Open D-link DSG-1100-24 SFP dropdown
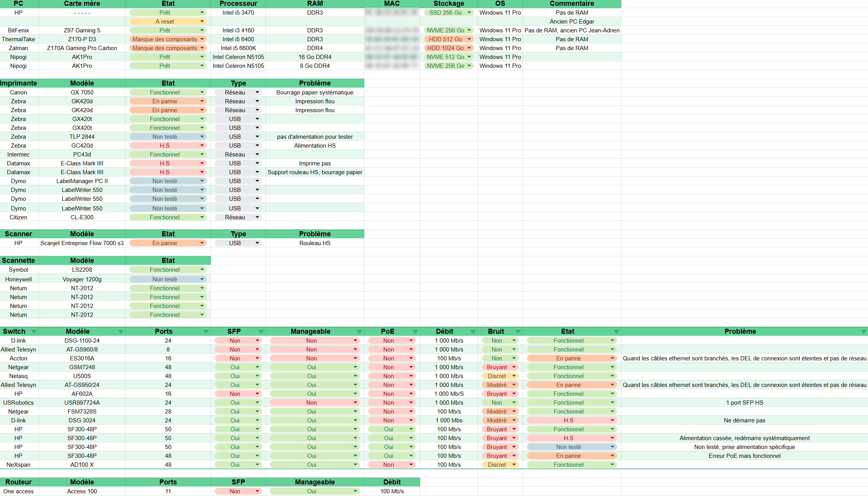 238,341
